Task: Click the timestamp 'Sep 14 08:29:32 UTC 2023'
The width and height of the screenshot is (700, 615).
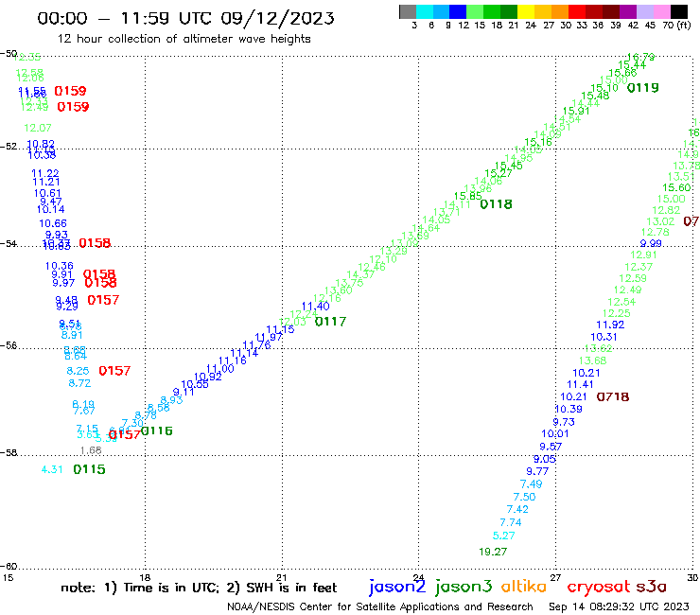Action: tap(619, 606)
